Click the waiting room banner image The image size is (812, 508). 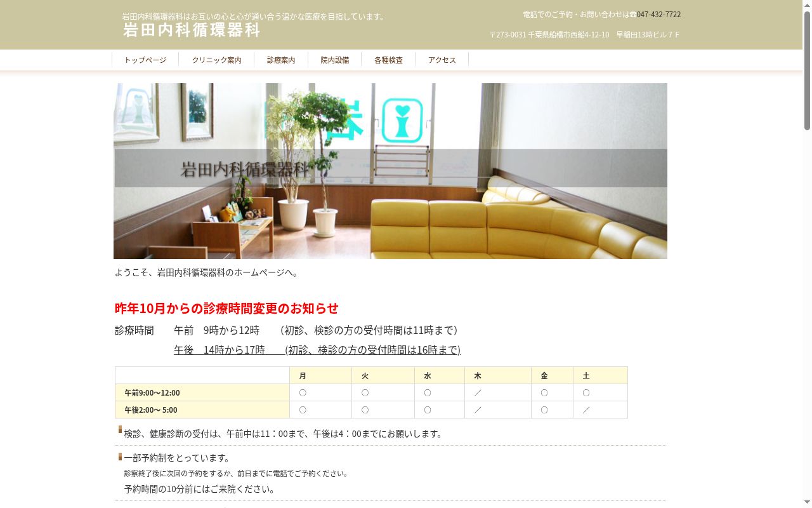(390, 171)
